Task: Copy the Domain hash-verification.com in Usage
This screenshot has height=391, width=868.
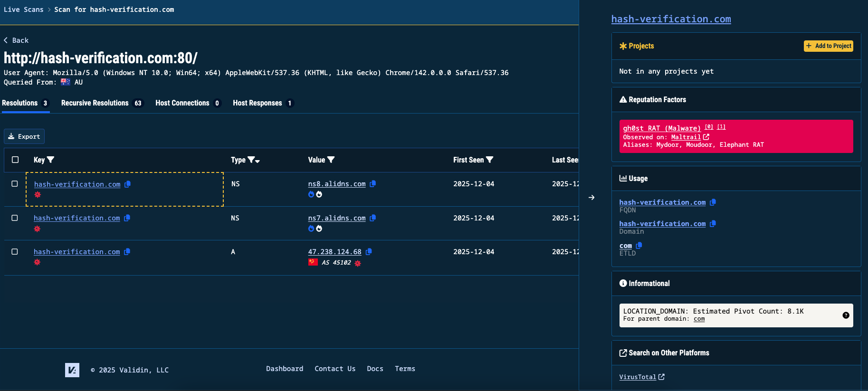Action: pos(713,224)
